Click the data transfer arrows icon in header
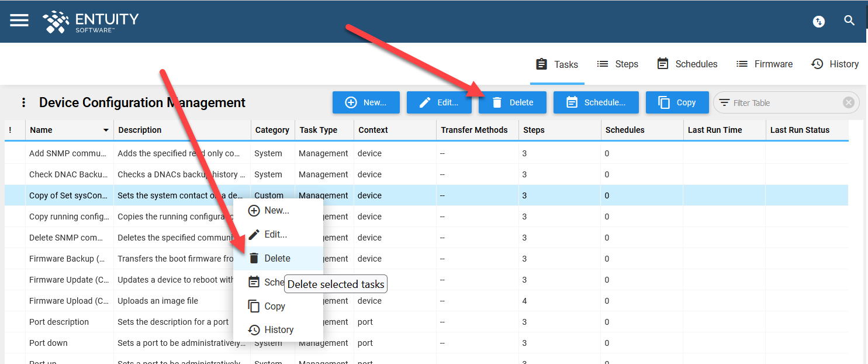Image resolution: width=868 pixels, height=364 pixels. [x=819, y=22]
